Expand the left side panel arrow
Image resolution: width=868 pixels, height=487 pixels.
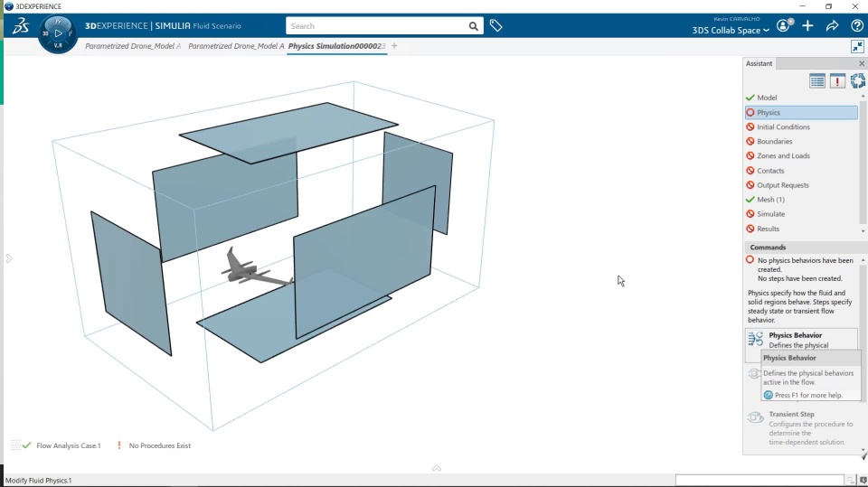click(9, 258)
